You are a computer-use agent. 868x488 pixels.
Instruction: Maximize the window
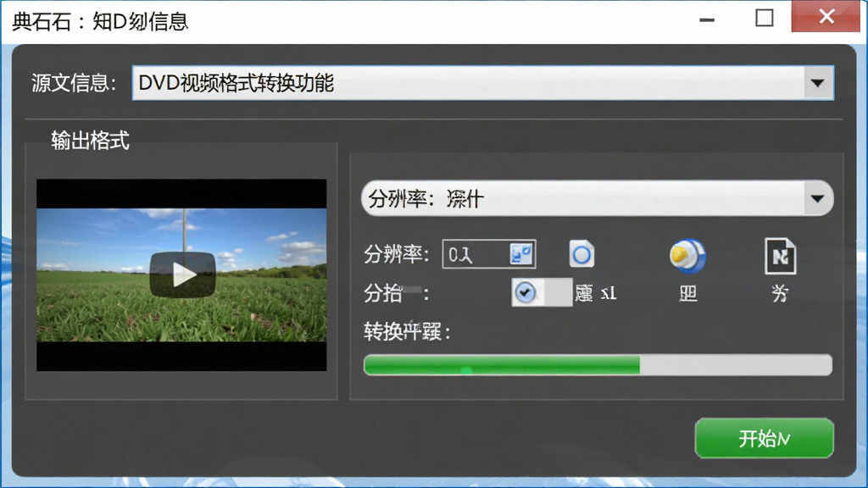765,18
